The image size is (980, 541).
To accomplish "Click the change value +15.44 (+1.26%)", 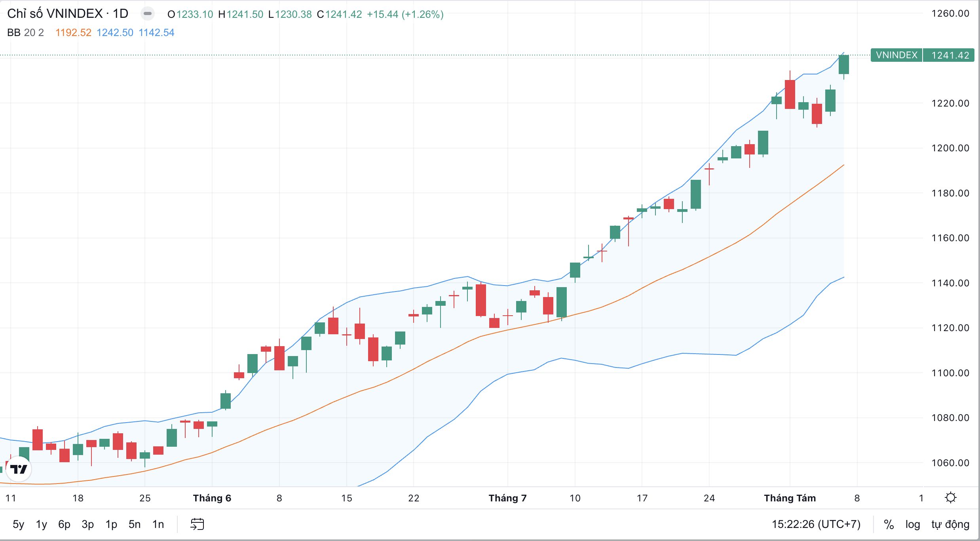I will 405,14.
